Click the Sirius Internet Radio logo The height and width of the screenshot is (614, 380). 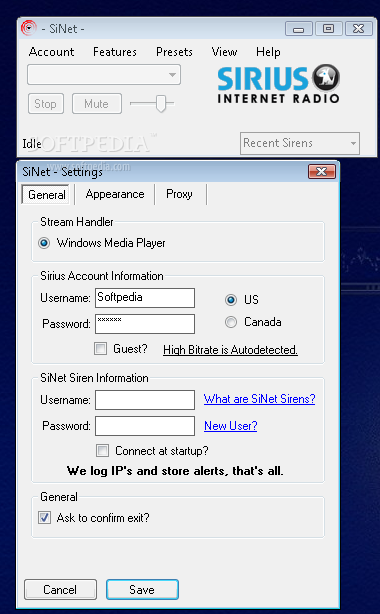(x=279, y=84)
